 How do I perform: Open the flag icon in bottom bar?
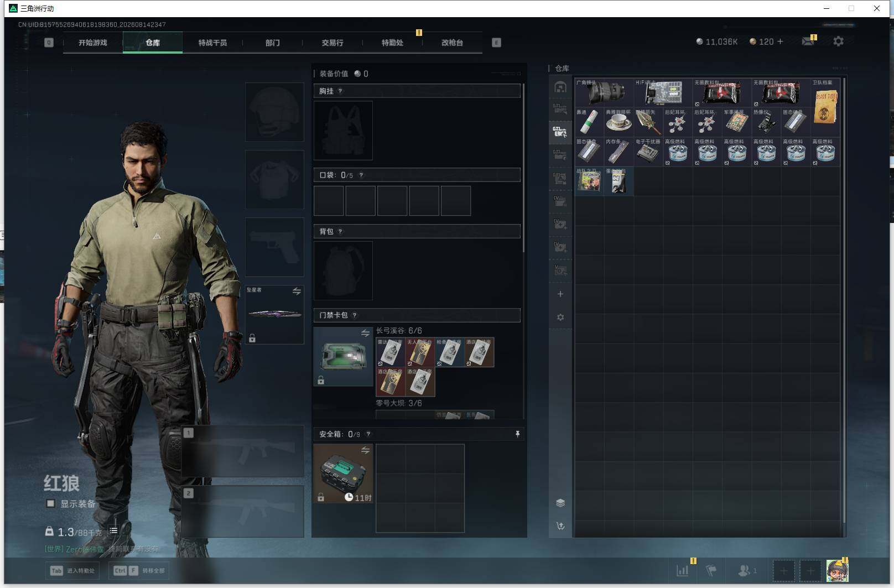click(711, 570)
